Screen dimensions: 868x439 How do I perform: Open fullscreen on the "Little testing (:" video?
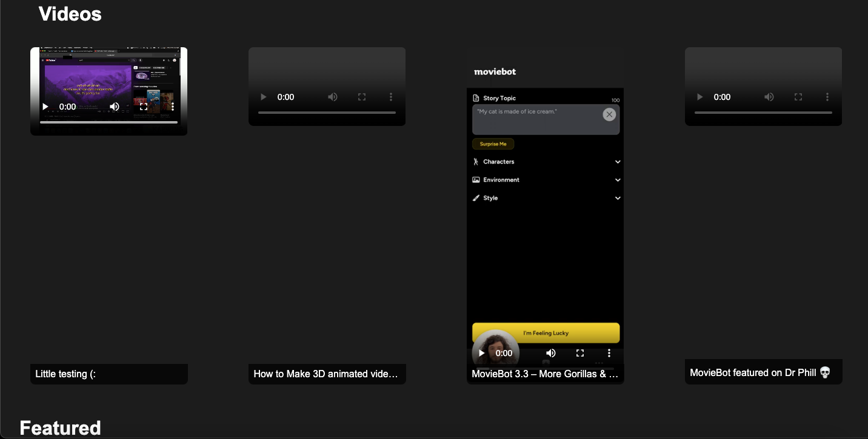pos(143,107)
